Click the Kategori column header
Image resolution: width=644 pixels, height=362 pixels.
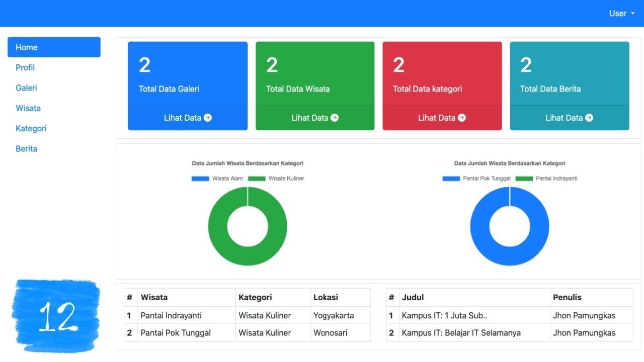[273, 297]
